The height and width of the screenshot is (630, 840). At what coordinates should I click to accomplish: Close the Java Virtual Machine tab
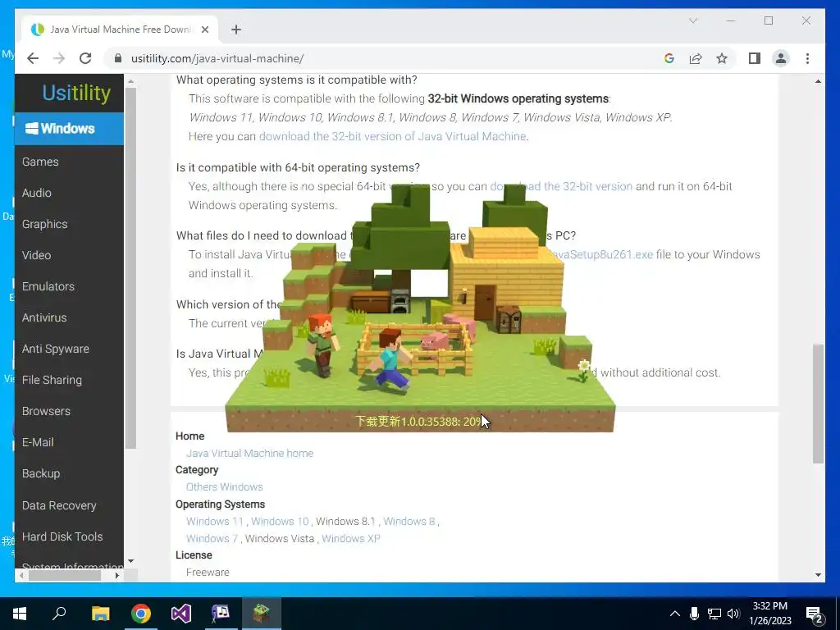coord(204,30)
